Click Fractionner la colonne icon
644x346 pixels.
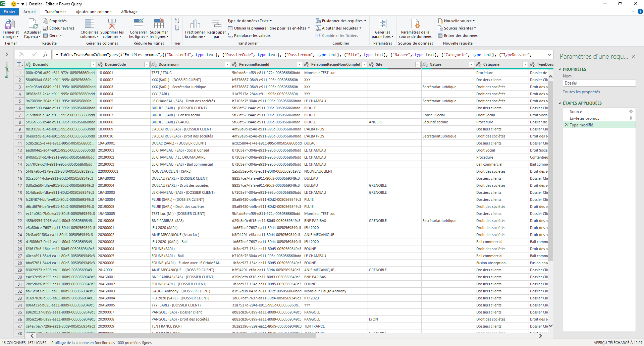click(195, 24)
